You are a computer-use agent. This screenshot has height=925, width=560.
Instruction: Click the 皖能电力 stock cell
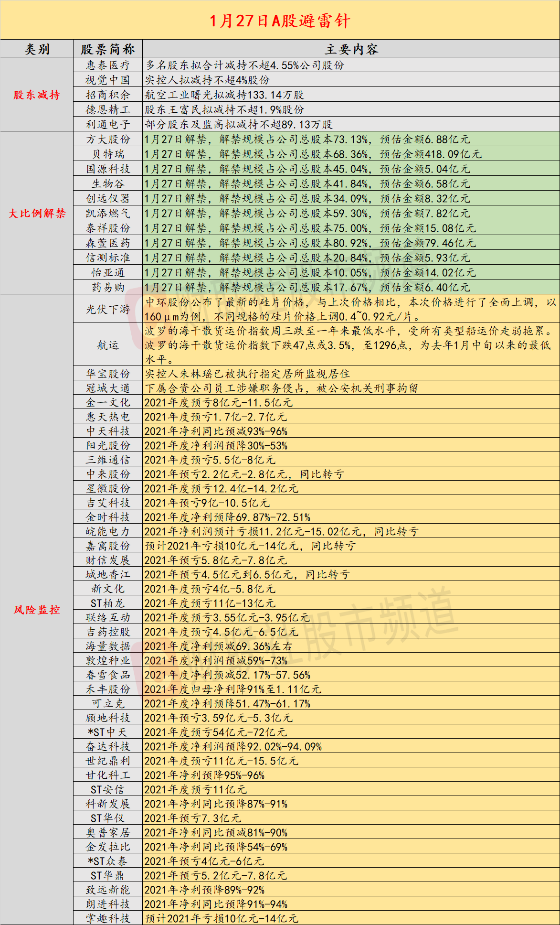[108, 531]
